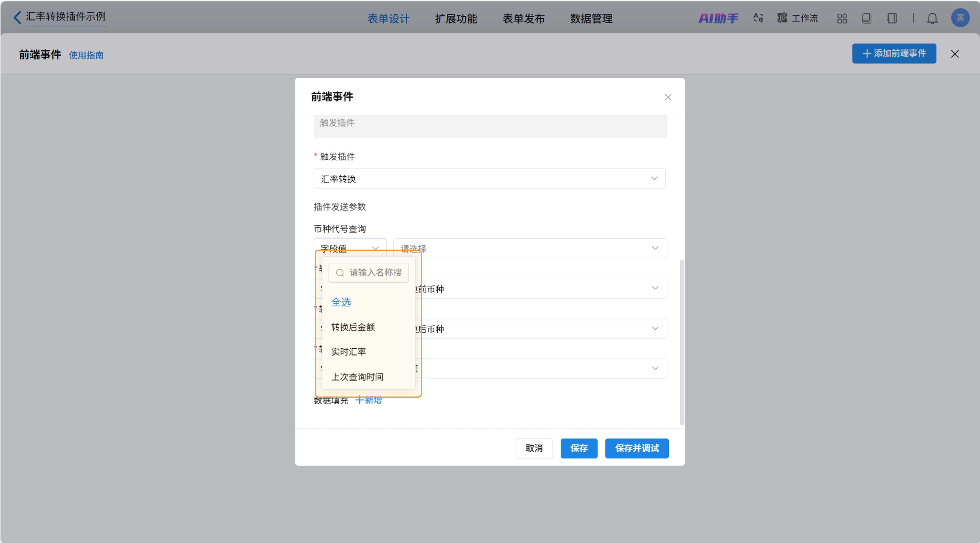Image resolution: width=980 pixels, height=543 pixels.
Task: Click the user avatar 英
Action: 960,18
